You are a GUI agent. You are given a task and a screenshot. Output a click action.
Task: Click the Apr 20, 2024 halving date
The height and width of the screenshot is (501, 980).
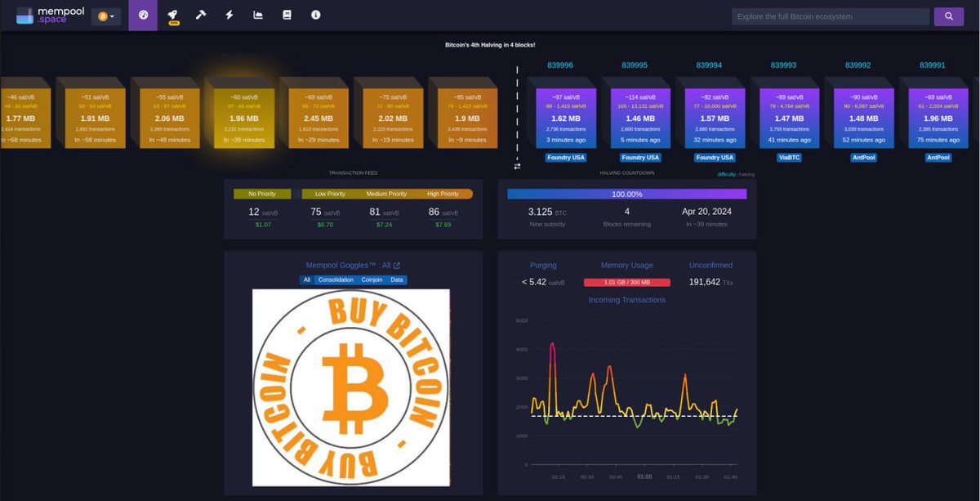pos(706,211)
